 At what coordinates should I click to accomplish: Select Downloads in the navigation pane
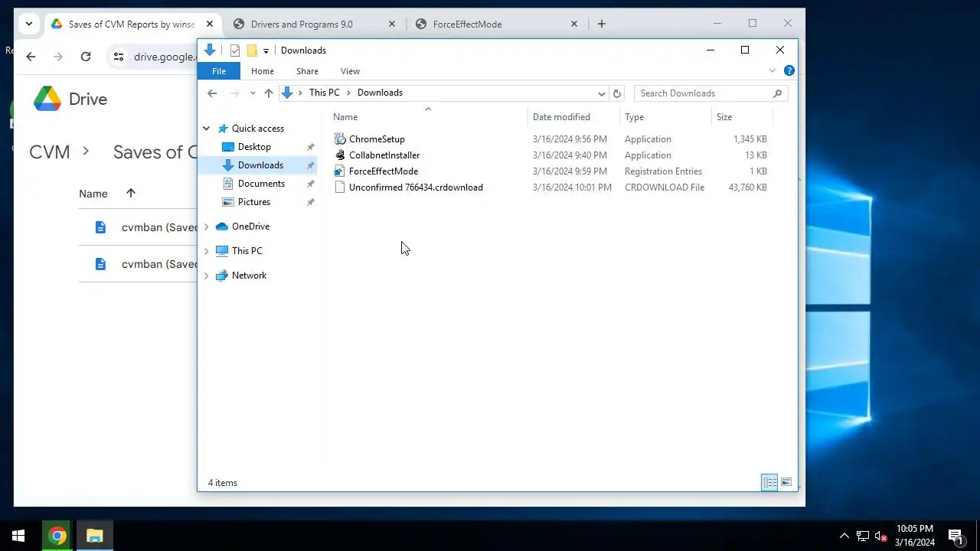(260, 165)
